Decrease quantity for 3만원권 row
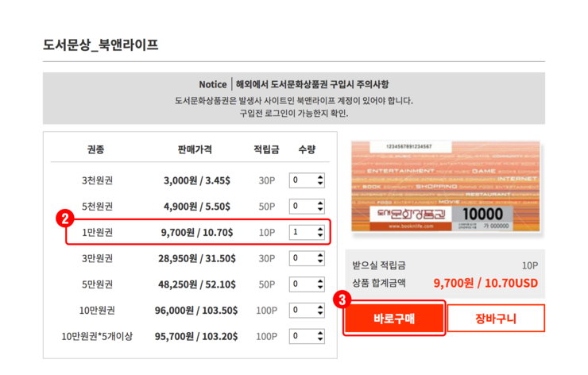The width and height of the screenshot is (588, 375). (320, 261)
